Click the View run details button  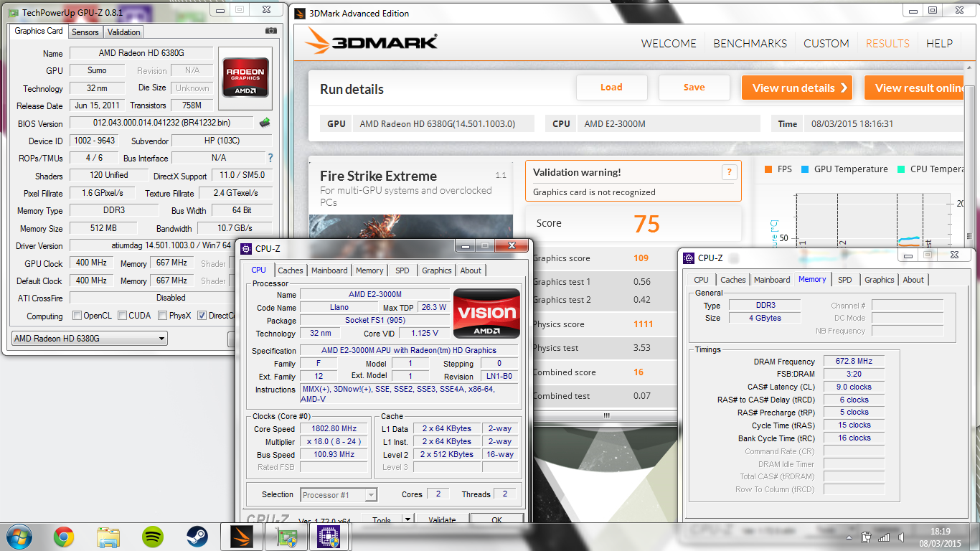797,88
